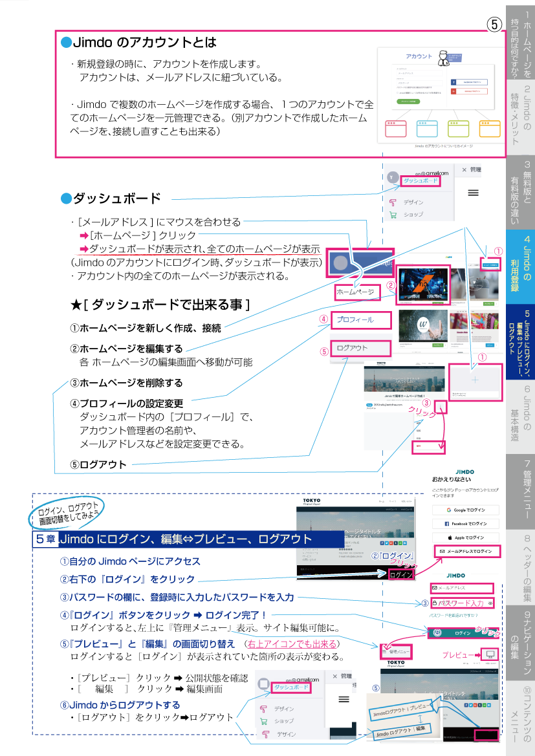Click inside the メールアドレス input field

[x=462, y=588]
